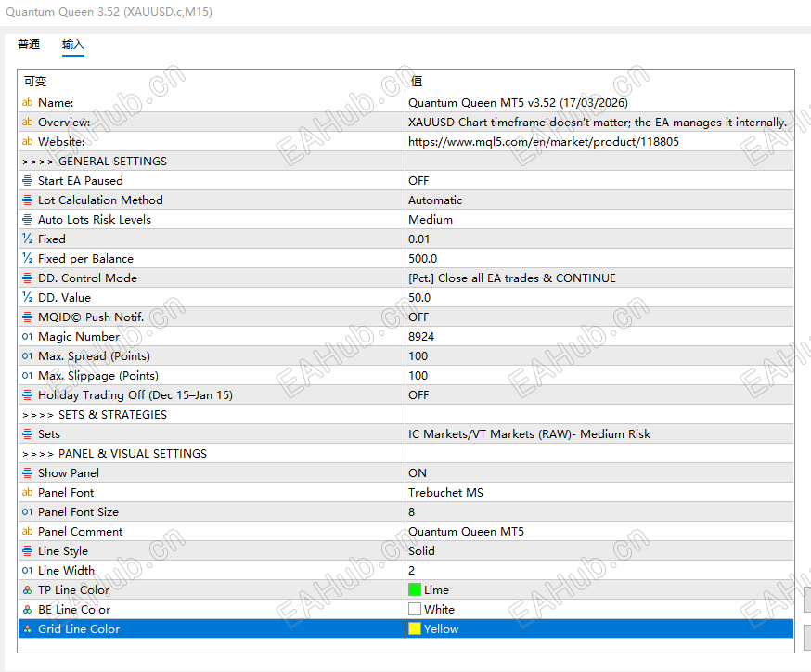Select the ab icon beside Website:
Screen dimensions: 811x672
[28, 141]
